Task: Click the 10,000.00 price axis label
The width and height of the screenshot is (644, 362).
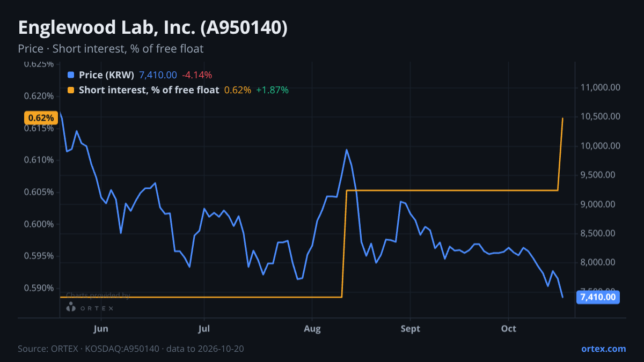Action: pyautogui.click(x=601, y=146)
